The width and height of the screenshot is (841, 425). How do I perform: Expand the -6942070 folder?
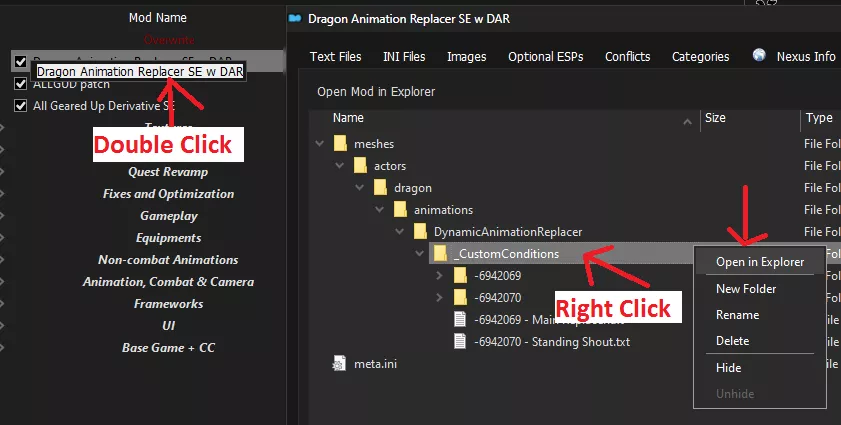(439, 298)
